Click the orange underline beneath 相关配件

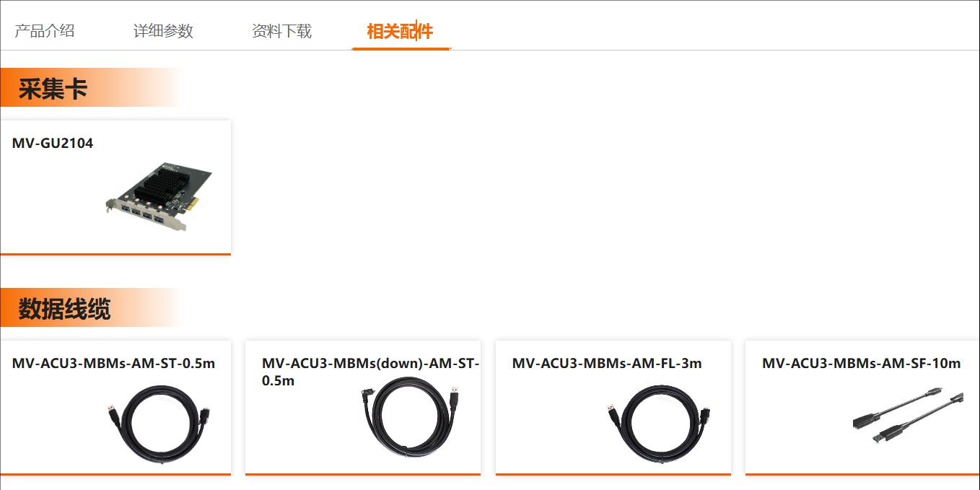tap(401, 48)
